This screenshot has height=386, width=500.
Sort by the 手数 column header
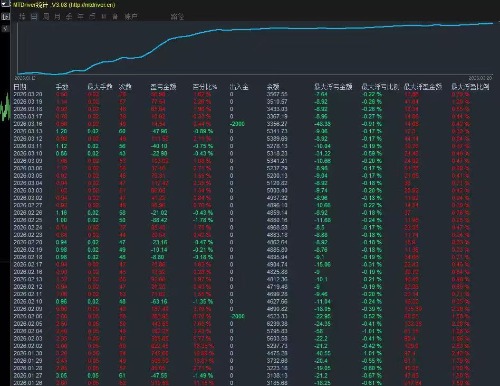coord(62,87)
